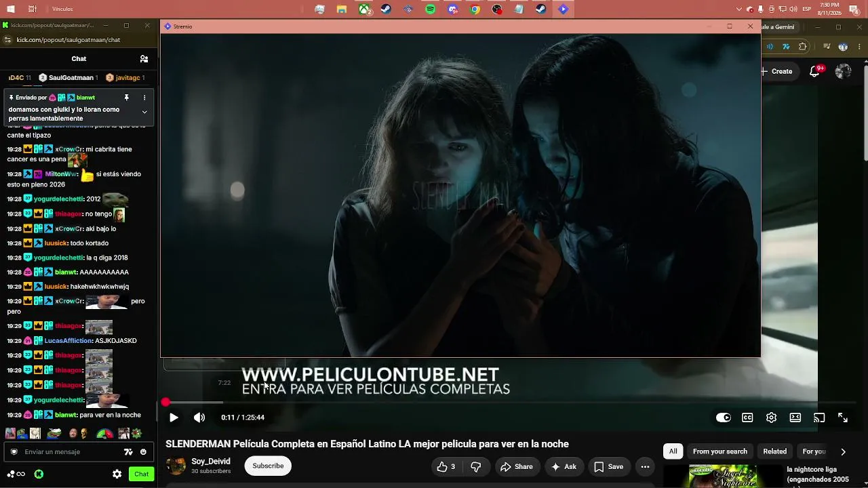Open the Ask AI button
Viewport: 868px width, 488px height.
tap(564, 466)
